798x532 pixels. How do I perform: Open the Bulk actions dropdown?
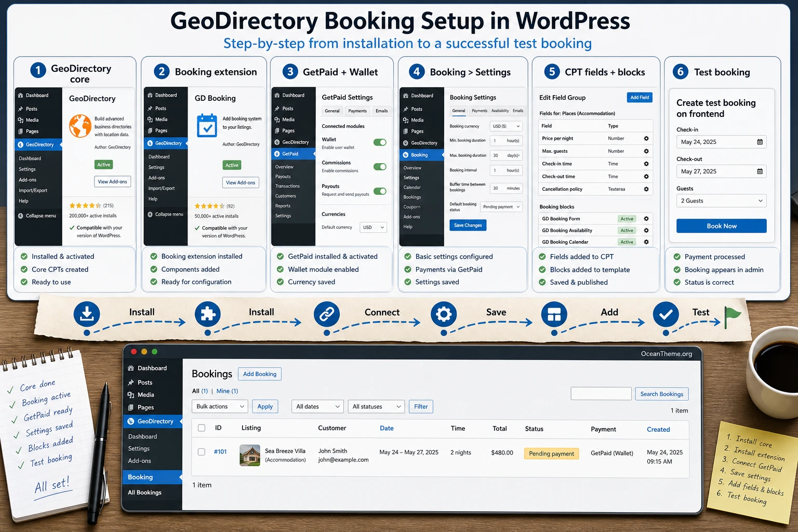point(220,407)
